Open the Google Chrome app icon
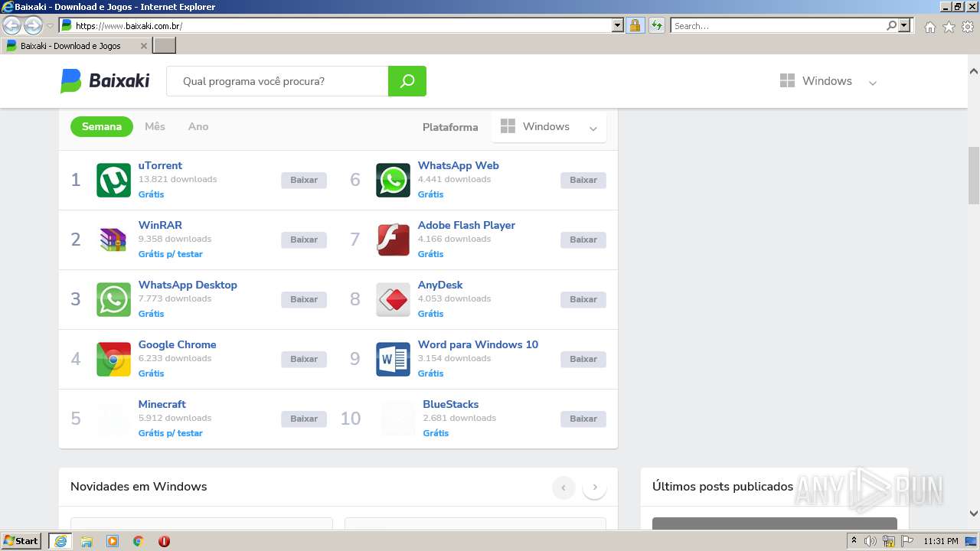This screenshot has width=980, height=551. click(x=113, y=359)
